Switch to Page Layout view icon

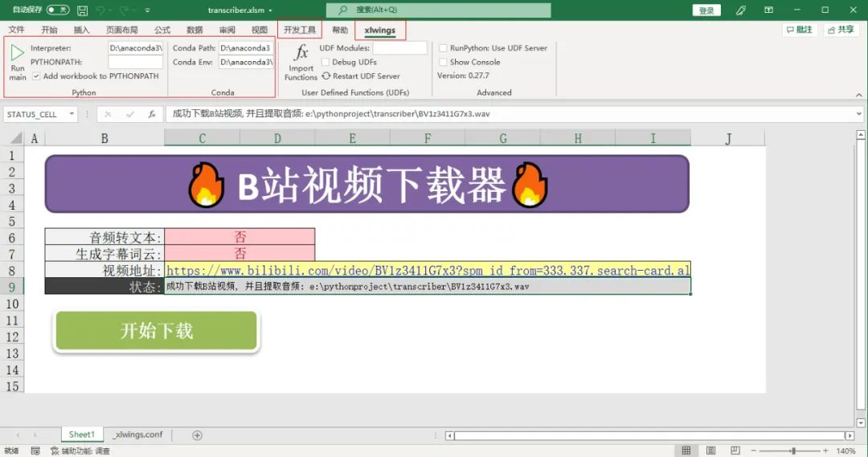(x=712, y=451)
